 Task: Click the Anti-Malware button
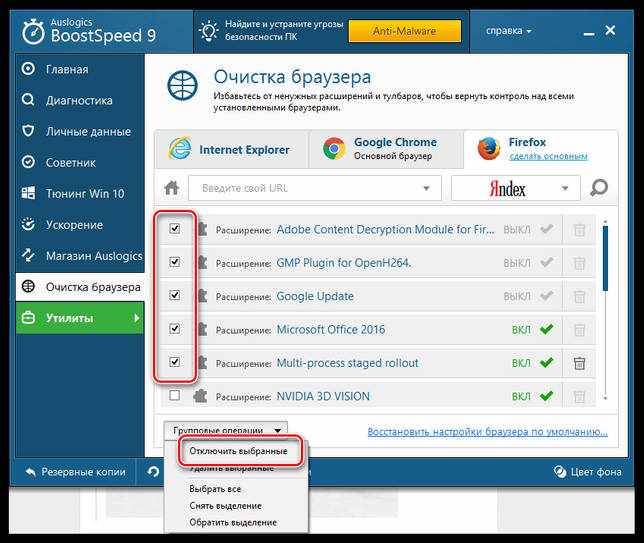pos(405,31)
